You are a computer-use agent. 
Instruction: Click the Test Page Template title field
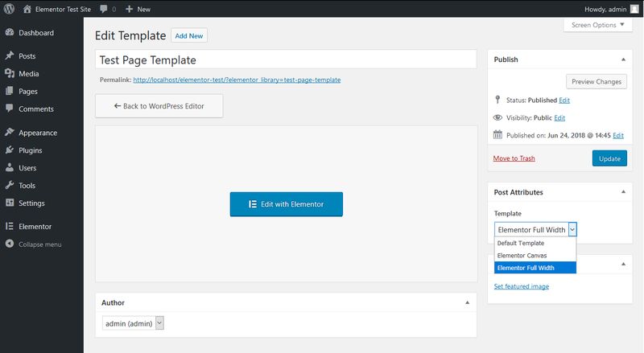[286, 60]
